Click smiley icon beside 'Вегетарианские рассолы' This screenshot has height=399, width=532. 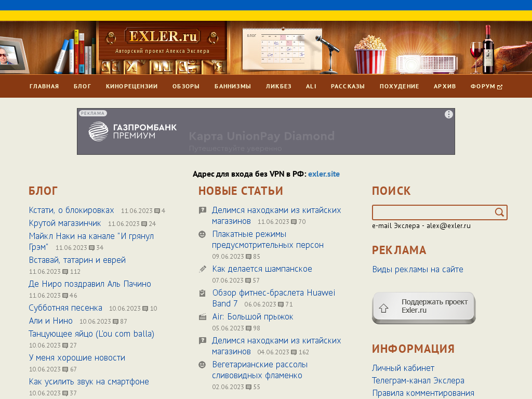(202, 365)
